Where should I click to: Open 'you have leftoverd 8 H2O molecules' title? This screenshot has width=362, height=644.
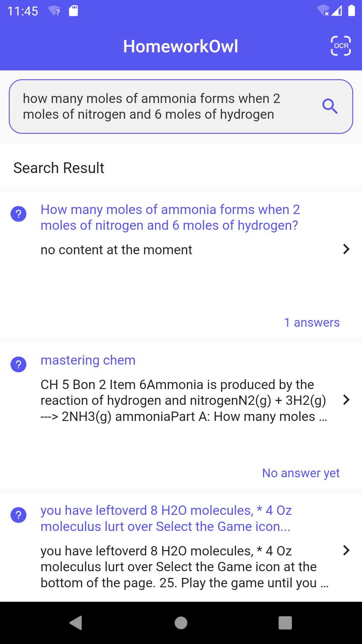coord(166,518)
